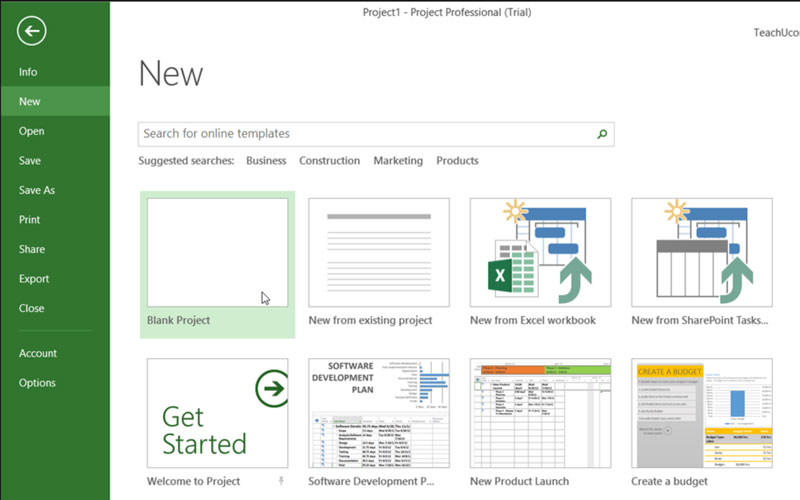The image size is (800, 500).
Task: Click the Construction suggested search
Action: 329,161
